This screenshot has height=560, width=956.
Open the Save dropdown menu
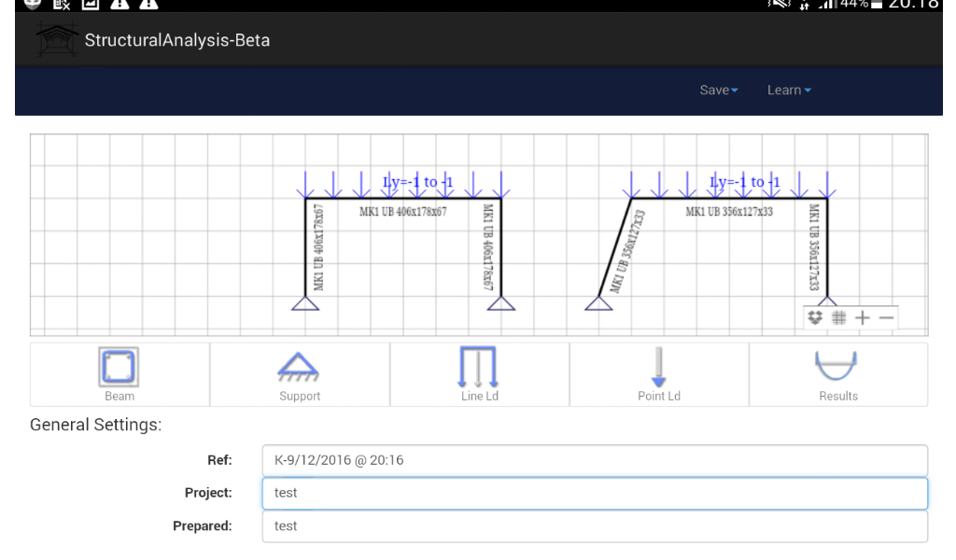click(x=719, y=91)
